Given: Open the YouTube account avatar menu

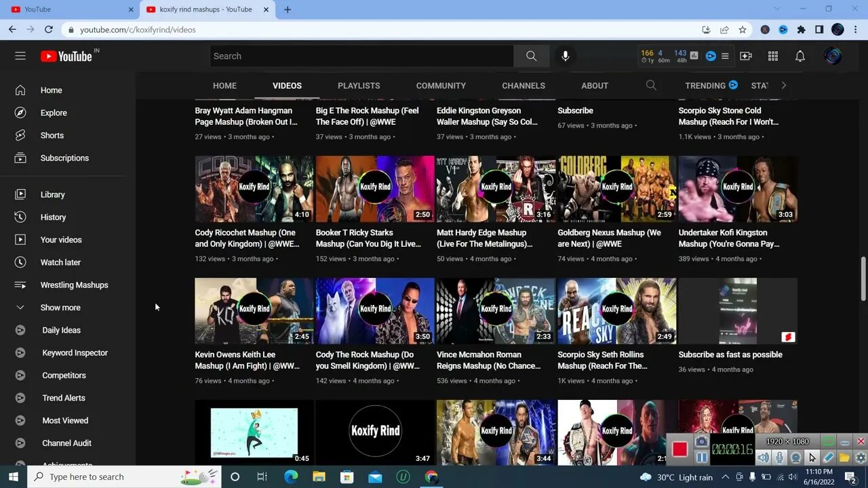Looking at the screenshot, I should 833,56.
